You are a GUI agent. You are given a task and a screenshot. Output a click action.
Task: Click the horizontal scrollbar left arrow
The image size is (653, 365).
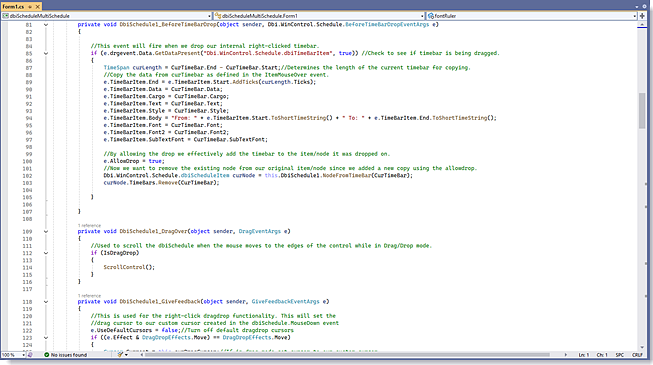tap(142, 355)
